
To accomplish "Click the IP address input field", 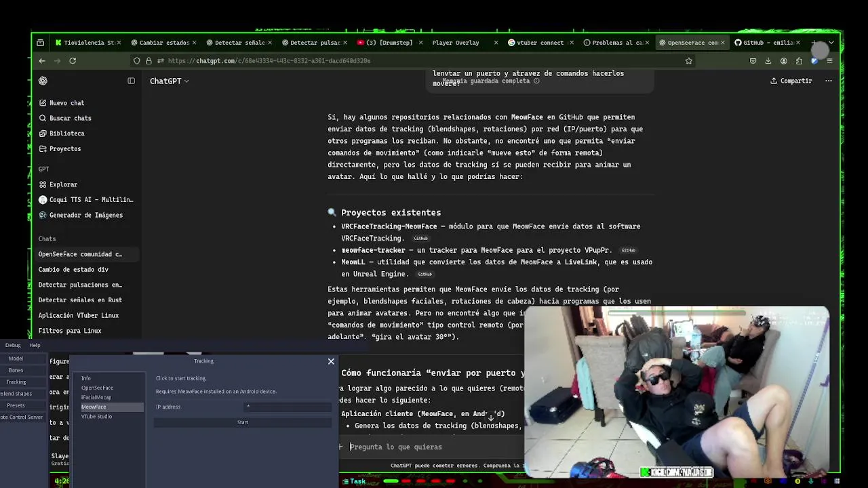I will [288, 407].
